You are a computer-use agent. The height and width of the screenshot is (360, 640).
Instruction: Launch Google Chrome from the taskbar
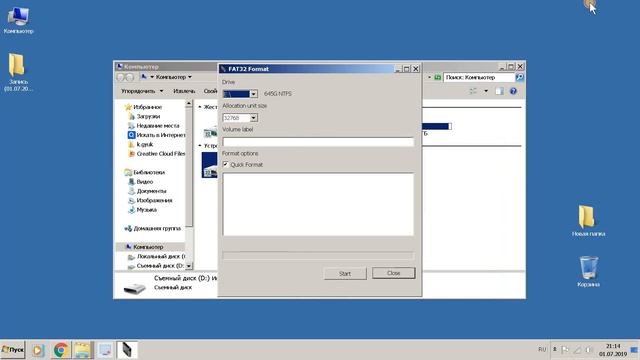click(x=61, y=350)
